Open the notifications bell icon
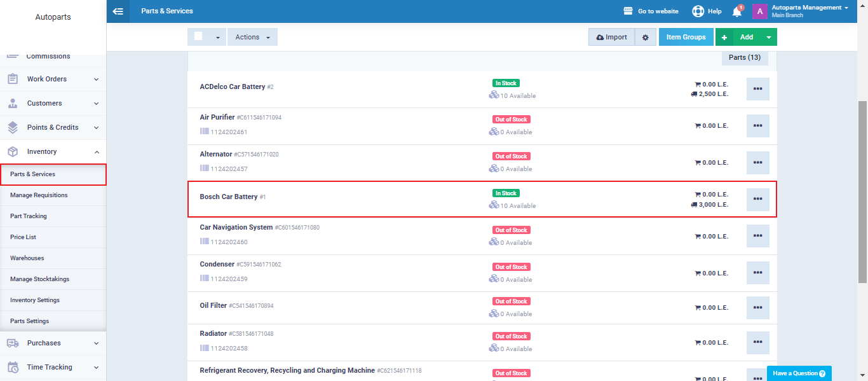Viewport: 868px width, 381px height. (x=737, y=11)
